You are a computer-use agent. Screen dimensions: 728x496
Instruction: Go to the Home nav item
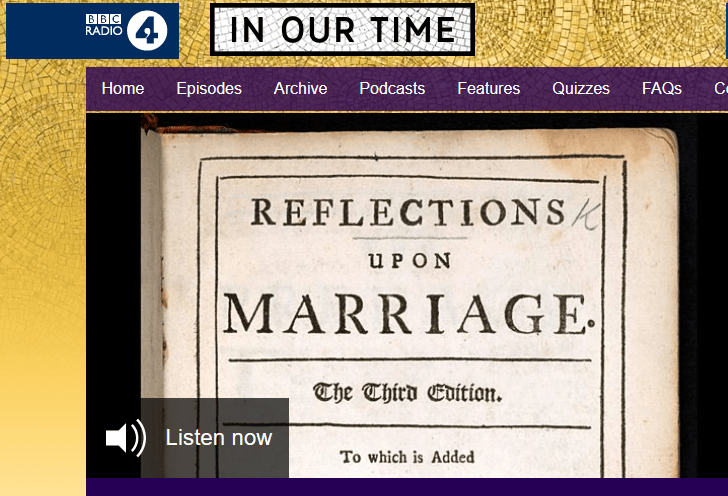tap(123, 88)
